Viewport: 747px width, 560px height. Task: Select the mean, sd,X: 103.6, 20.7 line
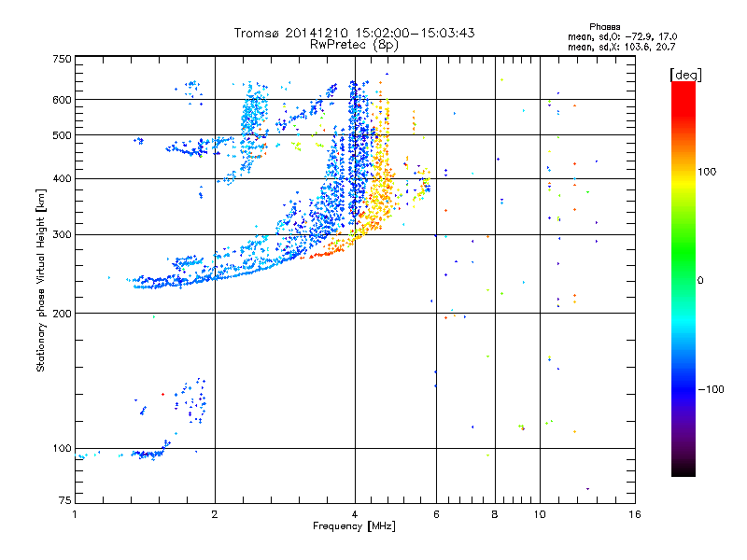621,47
